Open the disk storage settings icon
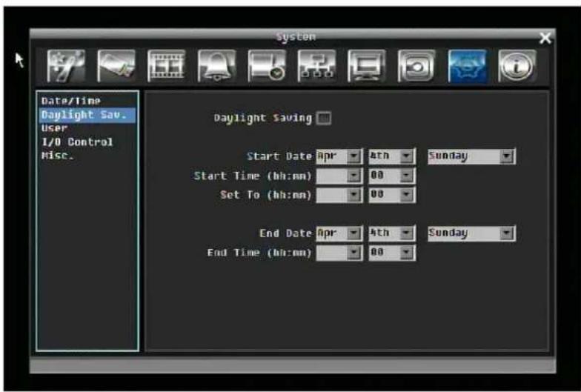The height and width of the screenshot is (392, 581). (416, 66)
